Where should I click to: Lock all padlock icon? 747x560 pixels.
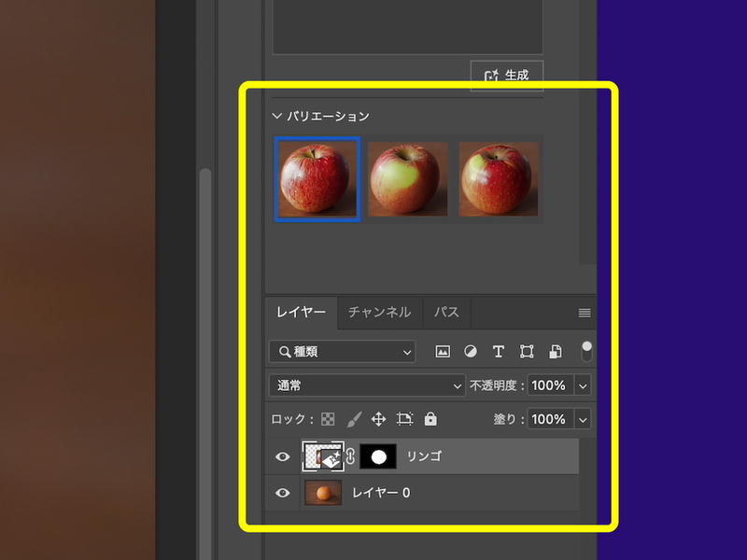(430, 419)
